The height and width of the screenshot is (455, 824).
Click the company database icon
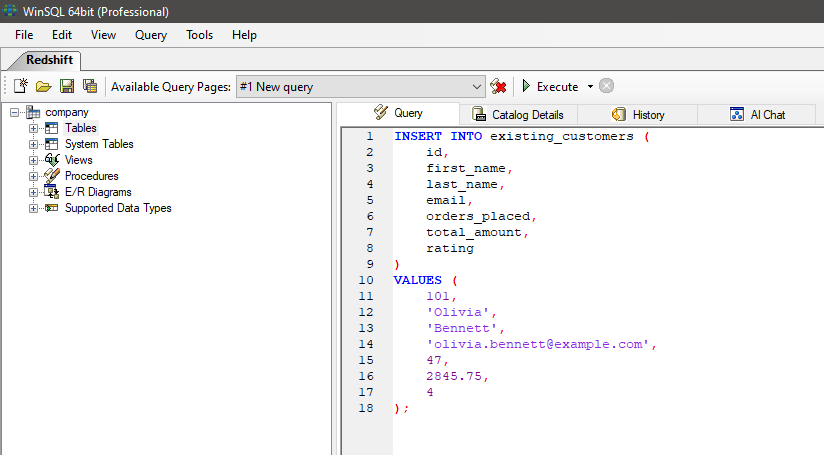pos(33,112)
